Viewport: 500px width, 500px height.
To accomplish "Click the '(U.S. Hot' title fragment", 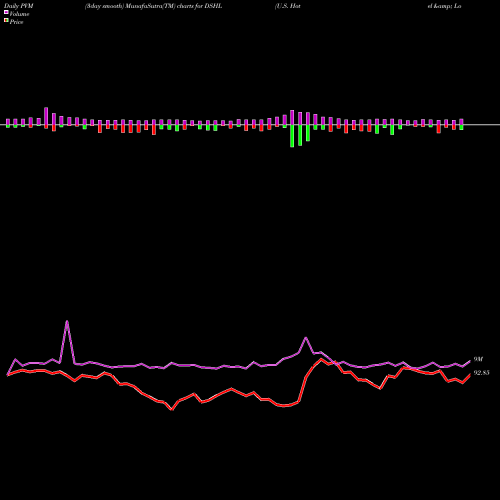I will (287, 6).
